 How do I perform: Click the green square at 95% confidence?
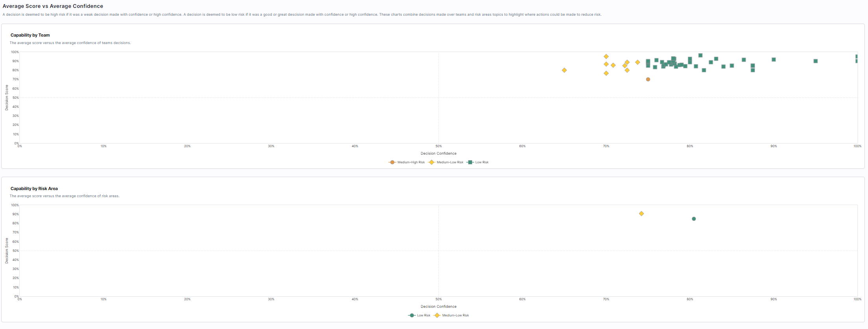(x=815, y=61)
